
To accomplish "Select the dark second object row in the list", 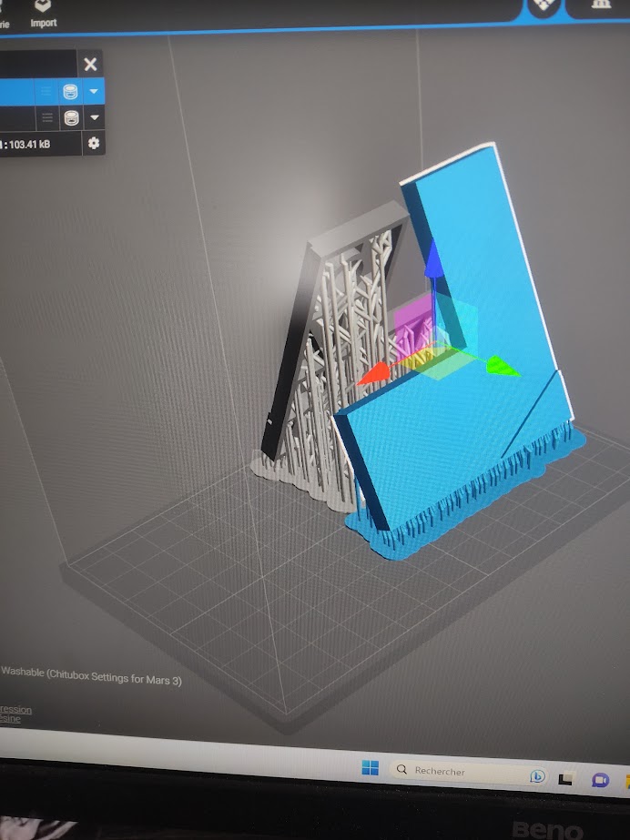I will point(52,117).
